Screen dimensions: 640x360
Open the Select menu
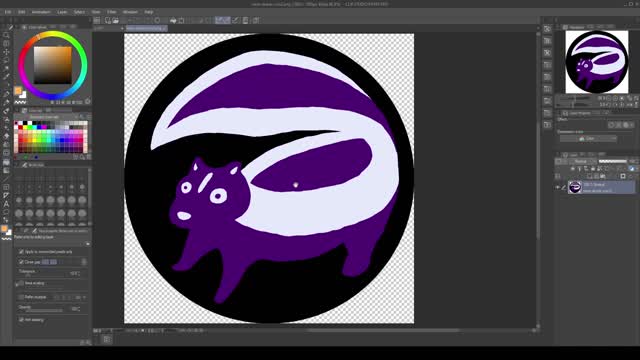[x=79, y=12]
